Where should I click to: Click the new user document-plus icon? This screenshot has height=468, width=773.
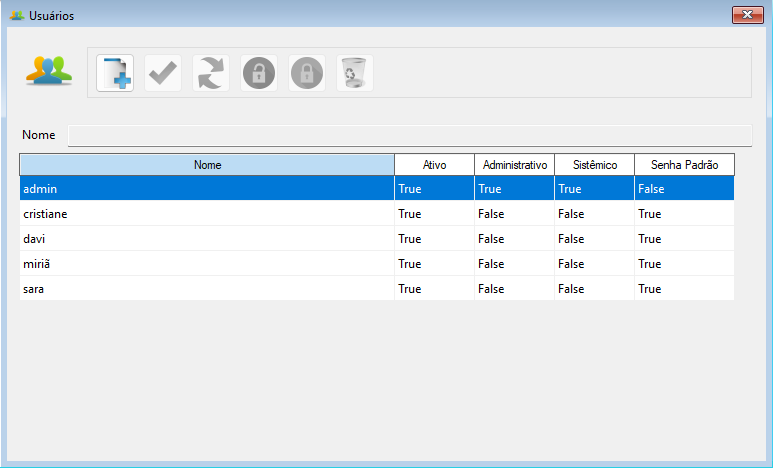point(115,73)
